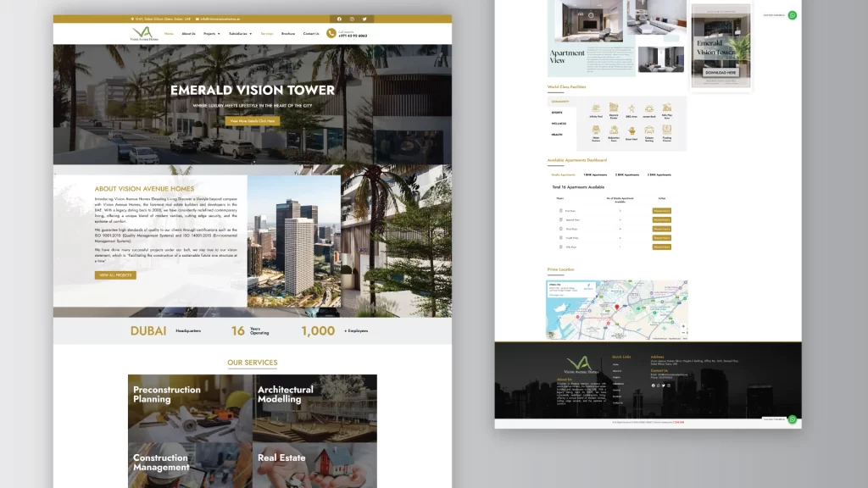The height and width of the screenshot is (488, 868).
Task: Click the Facebook icon in the top bar
Action: click(x=340, y=19)
